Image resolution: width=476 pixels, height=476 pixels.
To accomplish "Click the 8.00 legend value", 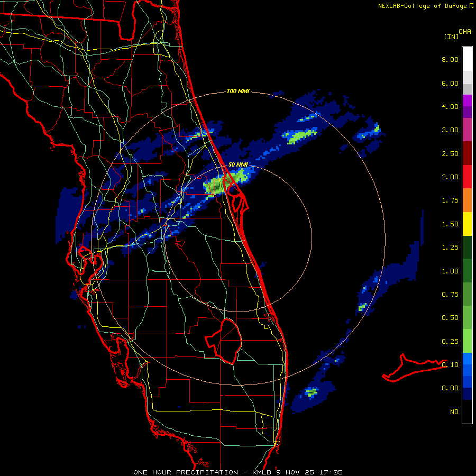I will 450,59.
